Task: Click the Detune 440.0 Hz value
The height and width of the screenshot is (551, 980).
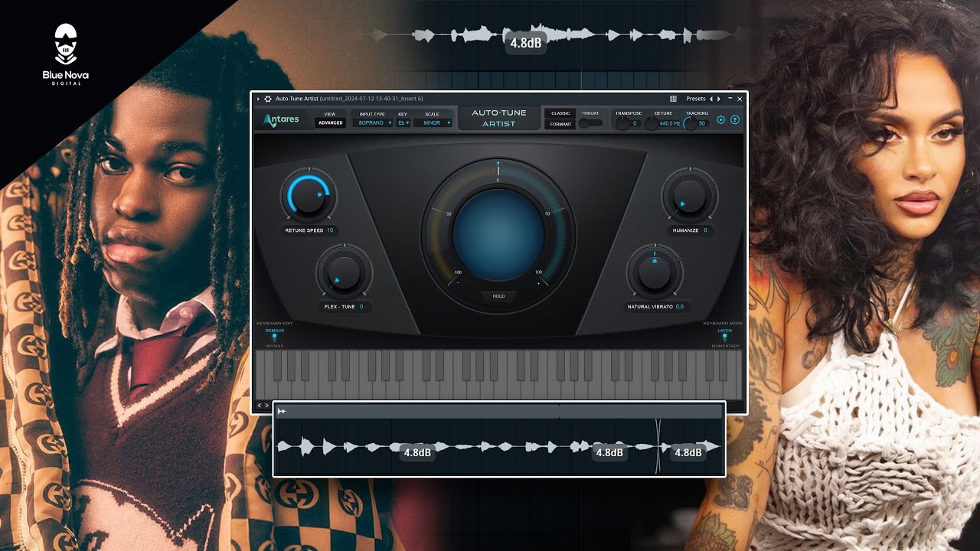Action: pos(670,123)
